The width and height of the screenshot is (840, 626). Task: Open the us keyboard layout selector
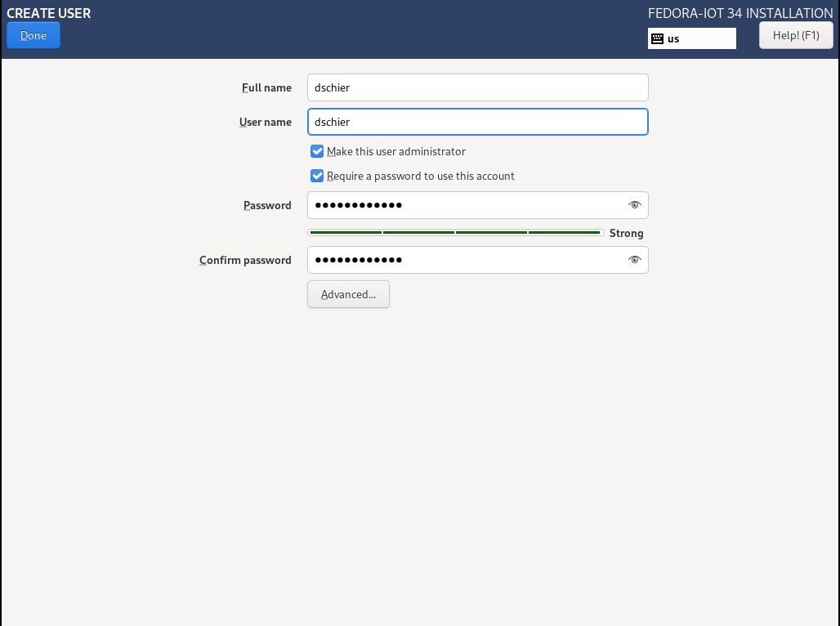[691, 38]
